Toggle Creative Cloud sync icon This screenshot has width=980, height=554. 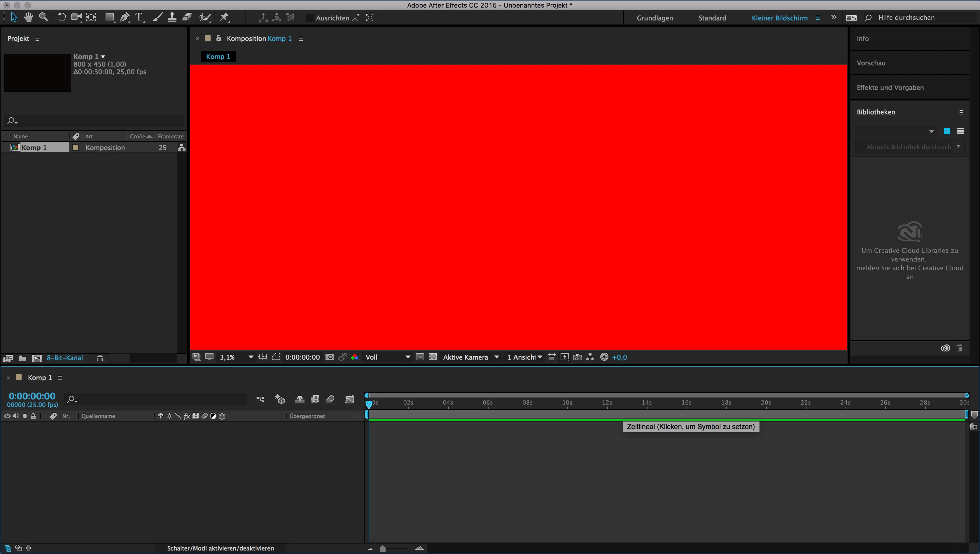coord(945,348)
